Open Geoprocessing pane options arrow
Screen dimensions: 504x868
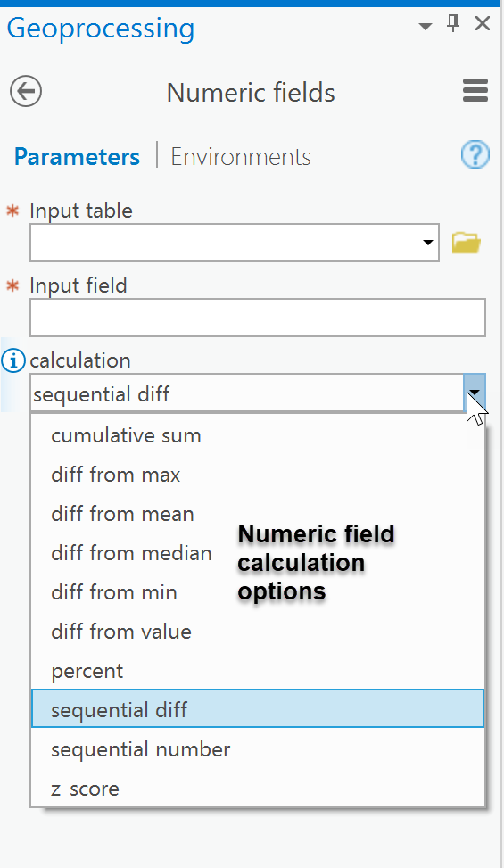point(425,26)
